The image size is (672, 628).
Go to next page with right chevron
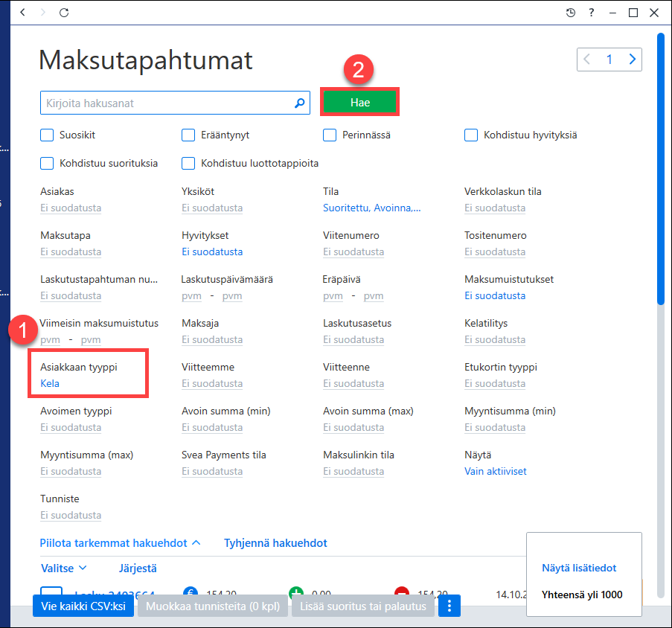(x=632, y=59)
